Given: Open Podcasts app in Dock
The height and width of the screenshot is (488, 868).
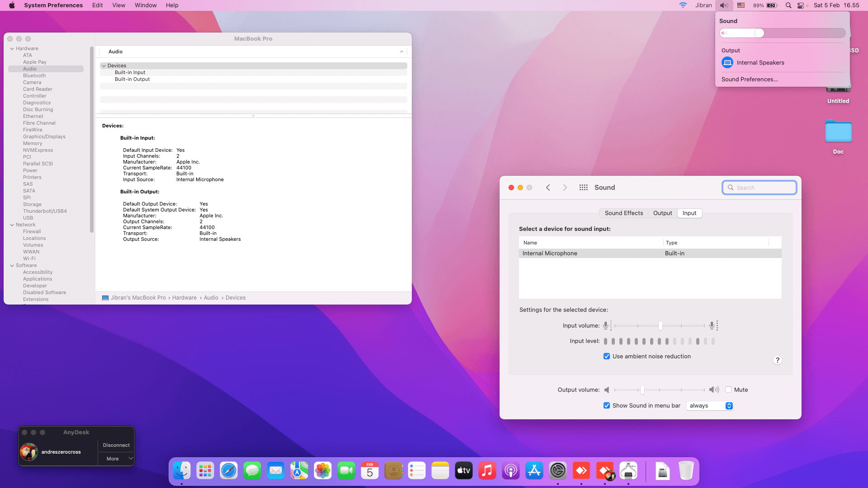Looking at the screenshot, I should tap(511, 471).
